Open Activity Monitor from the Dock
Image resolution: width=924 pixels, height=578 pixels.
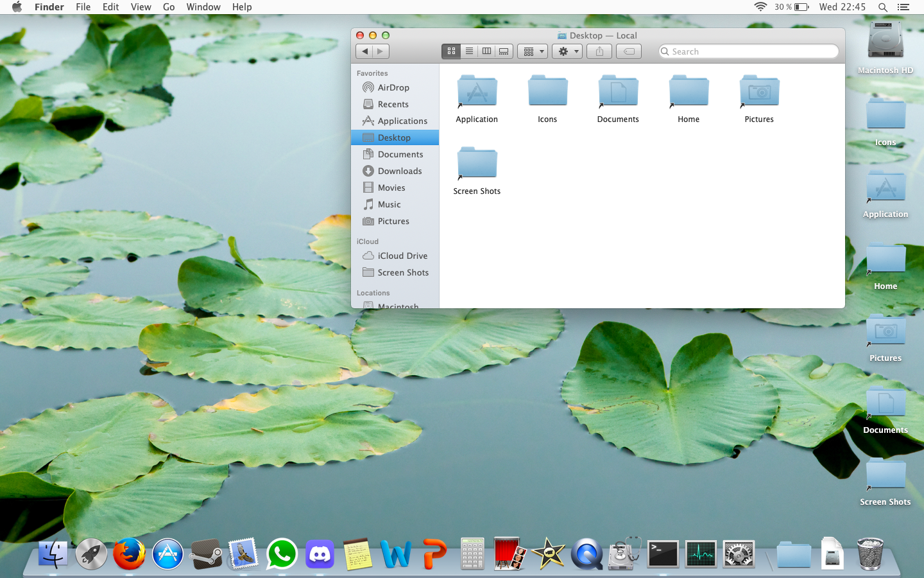[701, 554]
